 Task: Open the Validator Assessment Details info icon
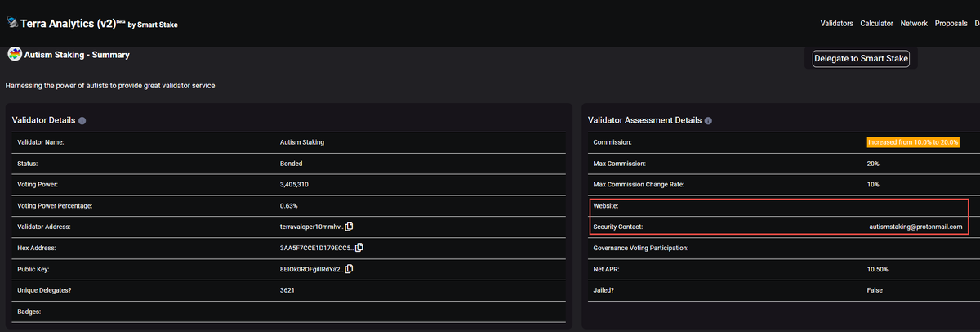click(x=708, y=121)
